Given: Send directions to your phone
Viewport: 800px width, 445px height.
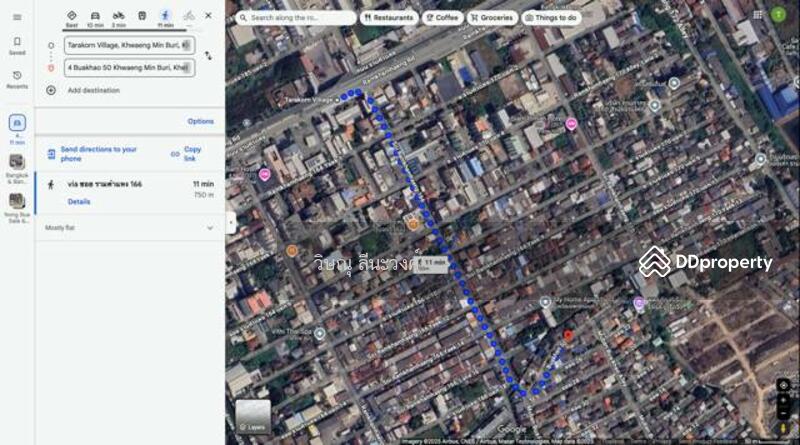Looking at the screenshot, I should tap(98, 154).
